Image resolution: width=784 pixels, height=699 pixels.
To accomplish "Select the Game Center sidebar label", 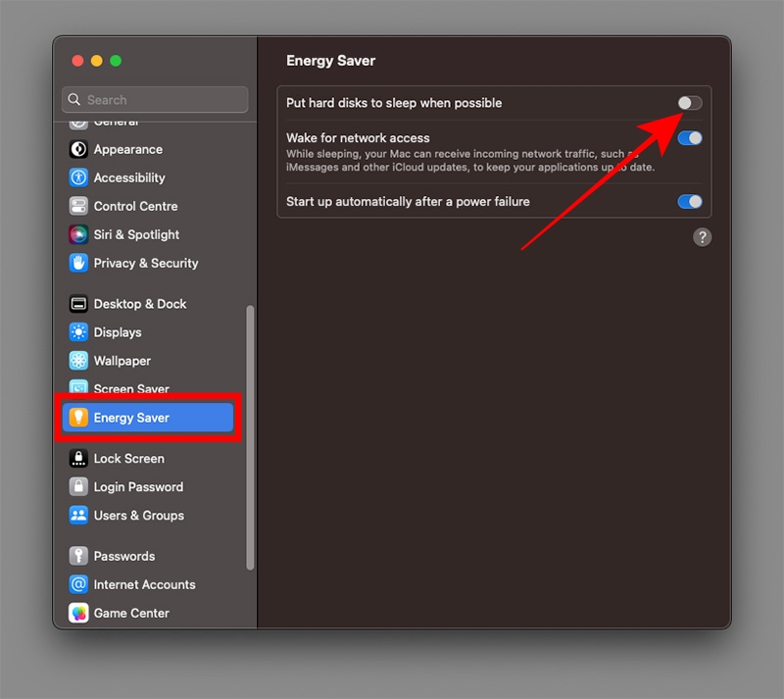I will (x=131, y=613).
